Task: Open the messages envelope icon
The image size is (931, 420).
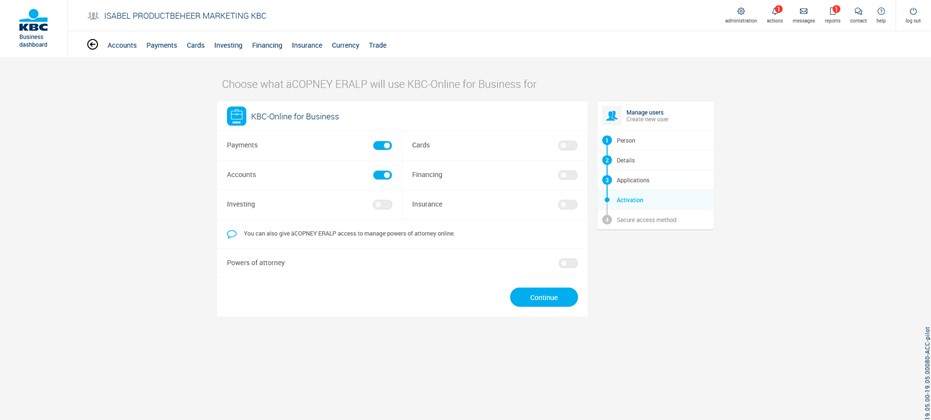Action: [x=803, y=11]
